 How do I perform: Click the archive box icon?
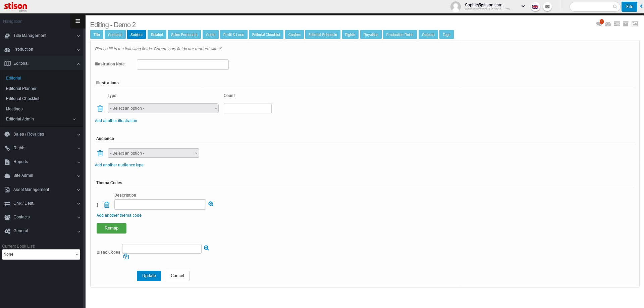pos(626,24)
